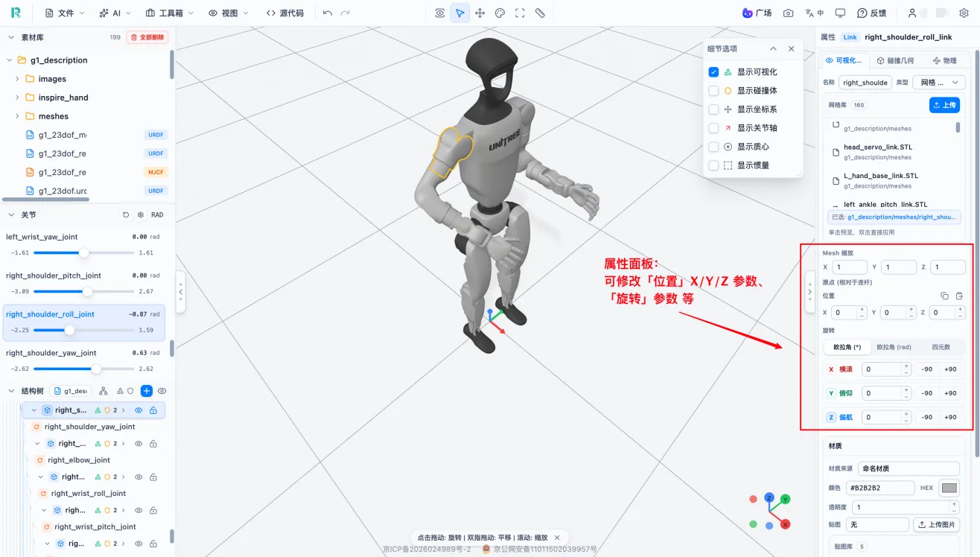Click the right_shoulder_roll_joint slider
The image size is (980, 557).
pos(84,330)
